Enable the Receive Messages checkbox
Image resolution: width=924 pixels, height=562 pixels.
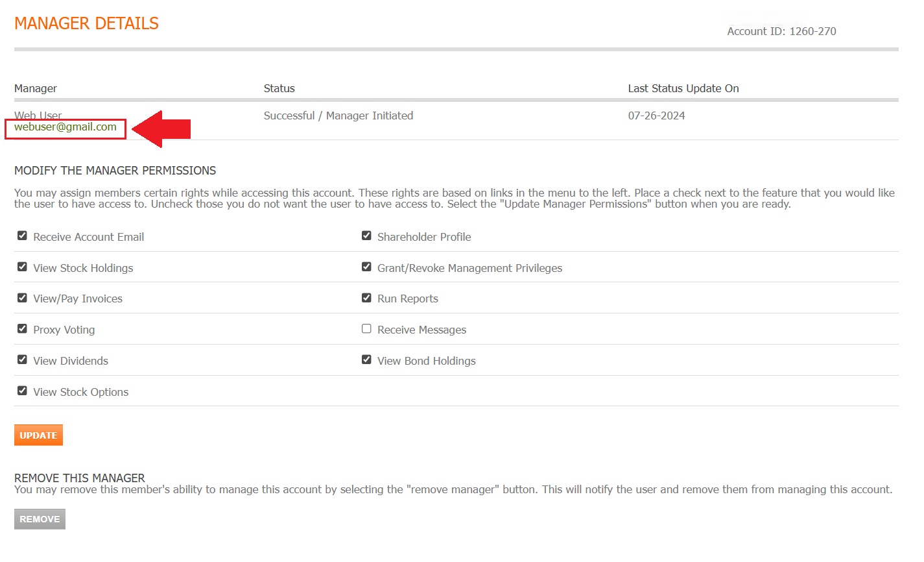coord(366,329)
